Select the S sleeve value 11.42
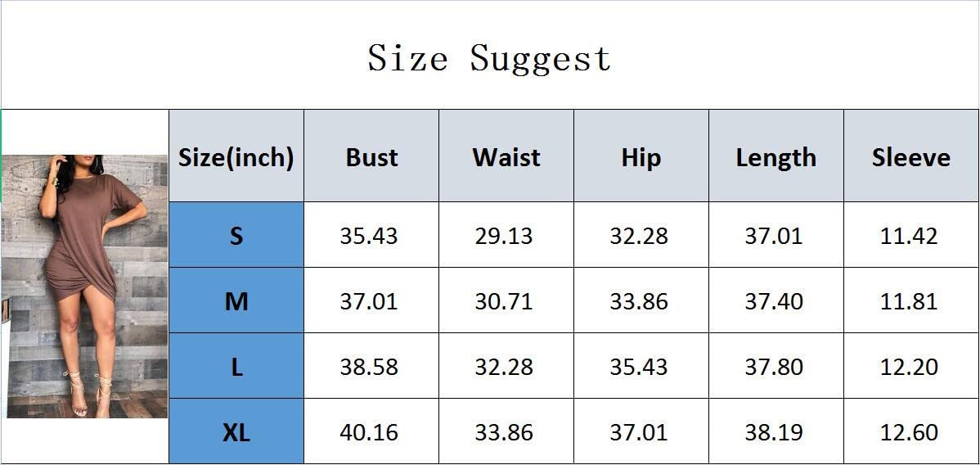This screenshot has height=465, width=980. pyautogui.click(x=909, y=236)
